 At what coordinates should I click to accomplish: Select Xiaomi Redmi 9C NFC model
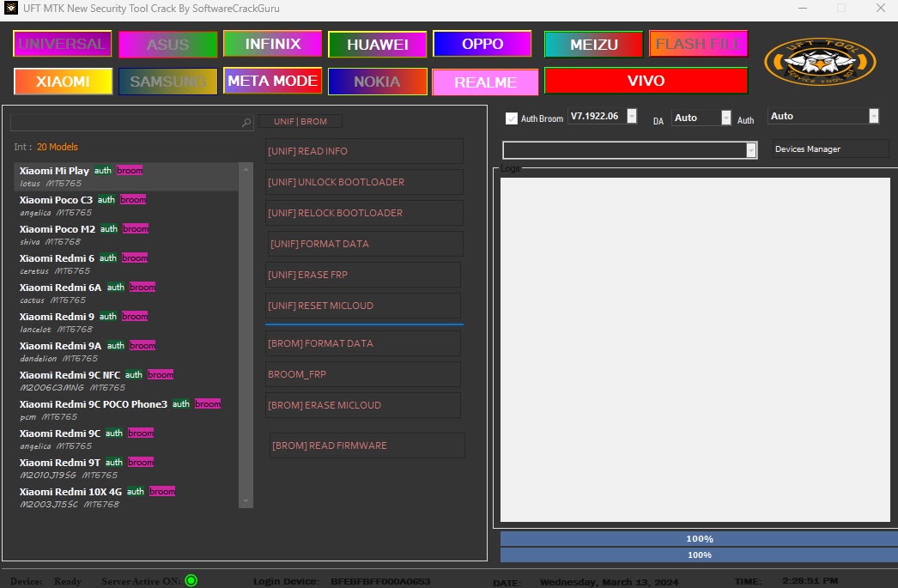coord(126,381)
